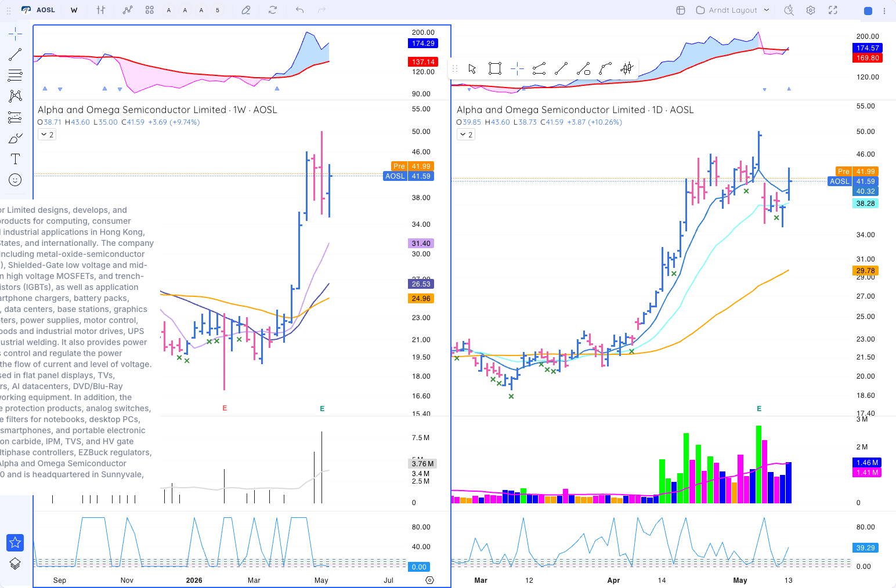Viewport: 896px width, 588px height.
Task: Enter fullscreen mode
Action: coord(833,10)
